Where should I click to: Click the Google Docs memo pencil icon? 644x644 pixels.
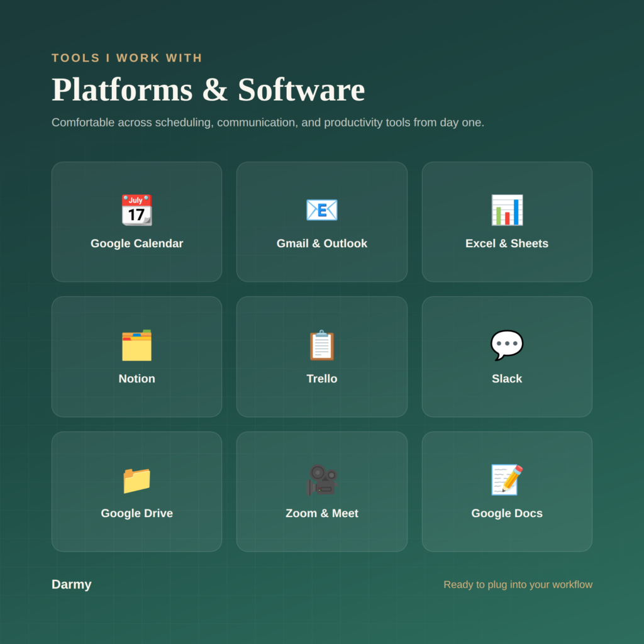tap(507, 480)
